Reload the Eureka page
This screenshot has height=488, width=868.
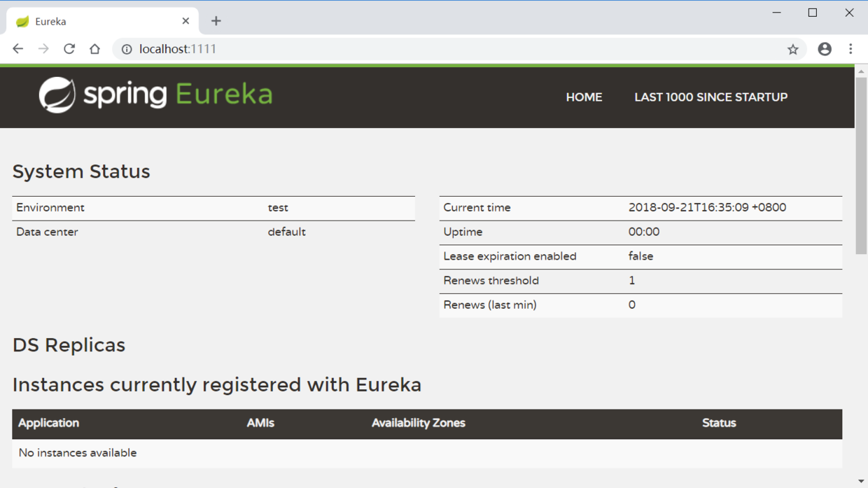69,49
